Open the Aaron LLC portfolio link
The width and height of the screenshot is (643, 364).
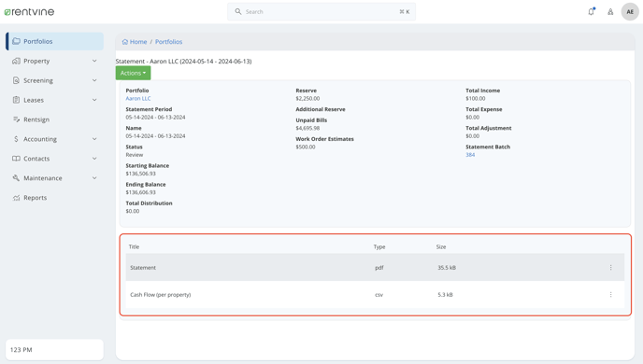click(x=138, y=98)
